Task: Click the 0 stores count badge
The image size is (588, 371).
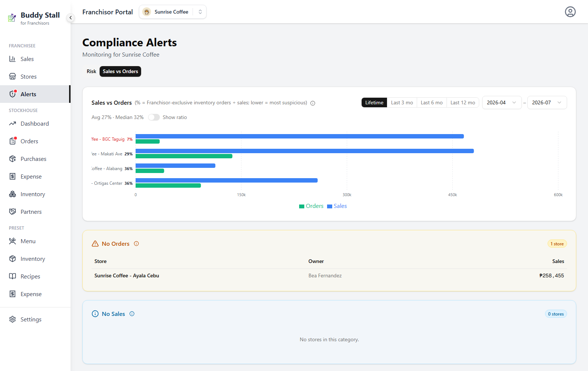Action: [x=556, y=314]
